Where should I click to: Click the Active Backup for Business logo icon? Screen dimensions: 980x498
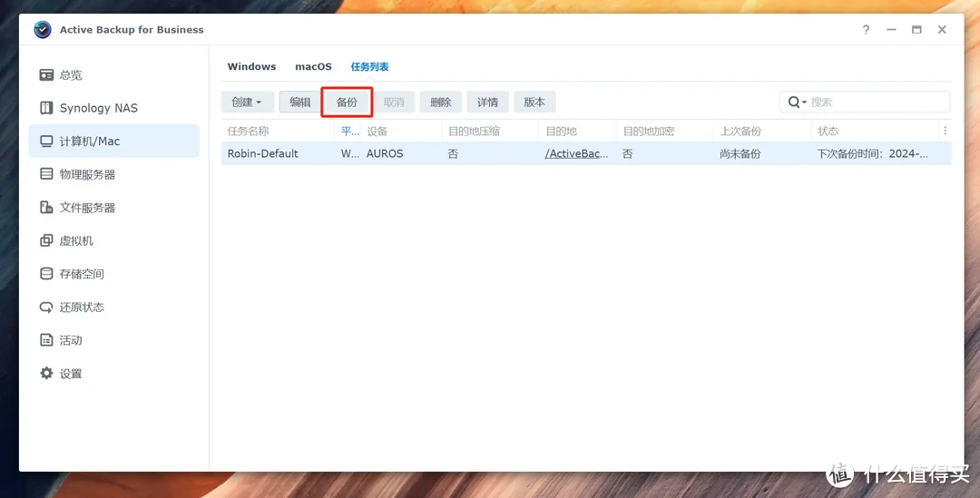43,29
